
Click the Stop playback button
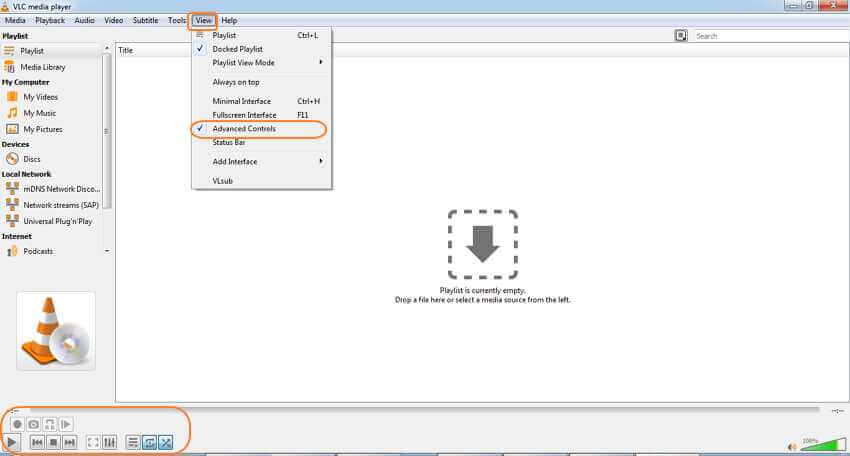tap(53, 442)
